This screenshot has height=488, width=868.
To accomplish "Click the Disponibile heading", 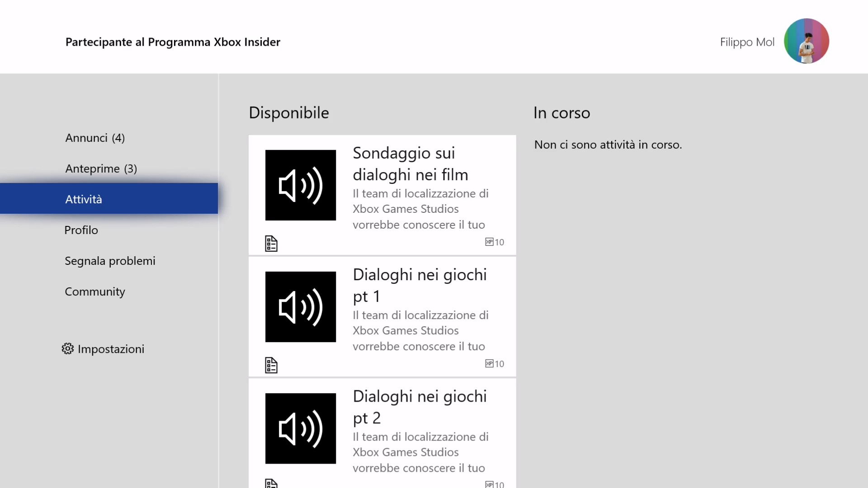I will [289, 113].
